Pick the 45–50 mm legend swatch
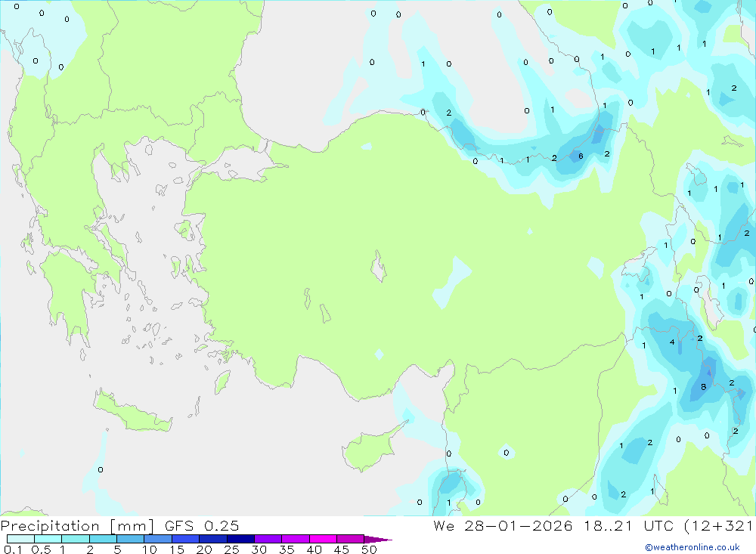 click(x=350, y=539)
